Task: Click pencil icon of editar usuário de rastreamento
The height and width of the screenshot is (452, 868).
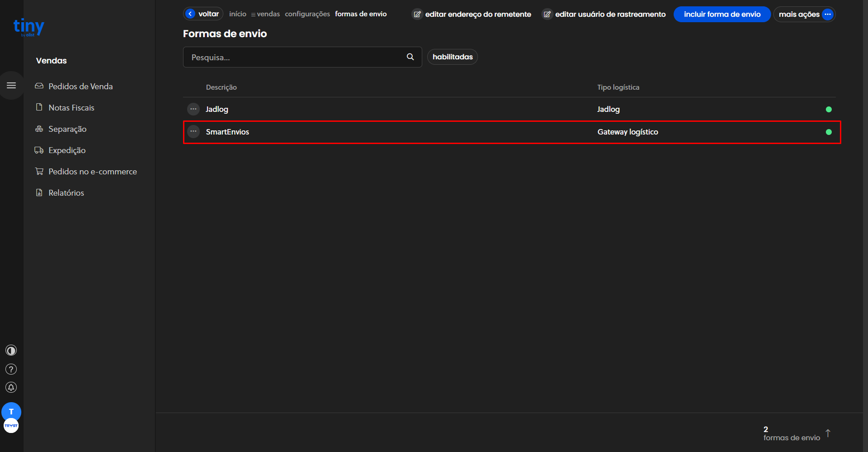Action: 547,14
